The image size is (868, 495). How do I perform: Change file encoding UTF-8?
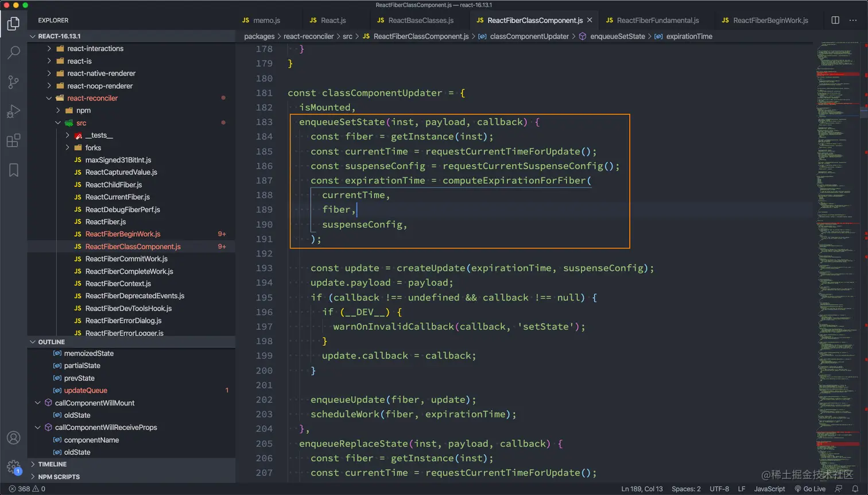click(x=719, y=489)
